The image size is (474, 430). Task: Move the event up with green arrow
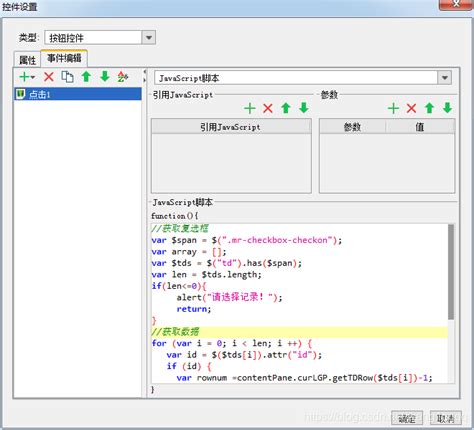(x=86, y=77)
